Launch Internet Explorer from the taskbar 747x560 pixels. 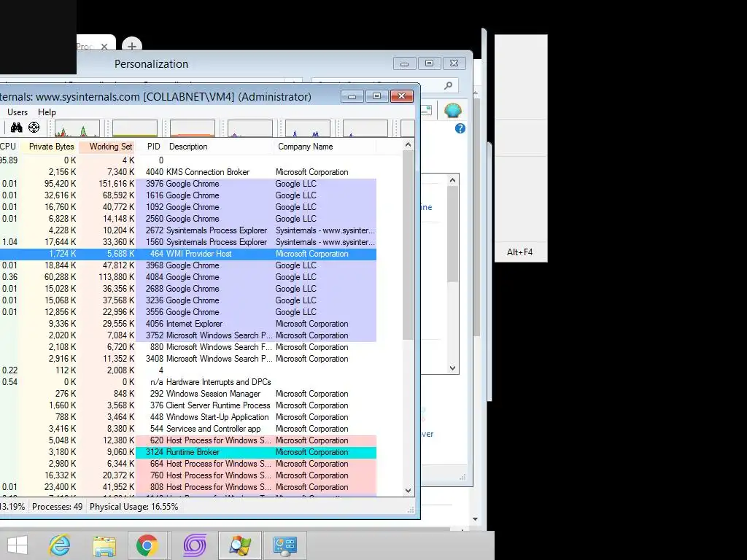(x=60, y=545)
